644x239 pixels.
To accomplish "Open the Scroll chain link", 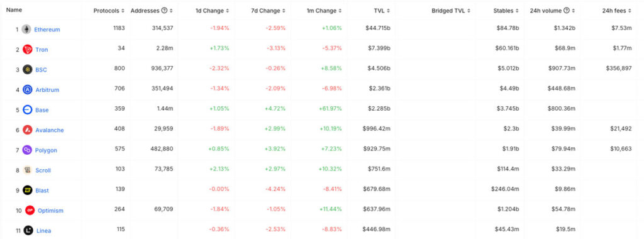I will click(x=43, y=170).
